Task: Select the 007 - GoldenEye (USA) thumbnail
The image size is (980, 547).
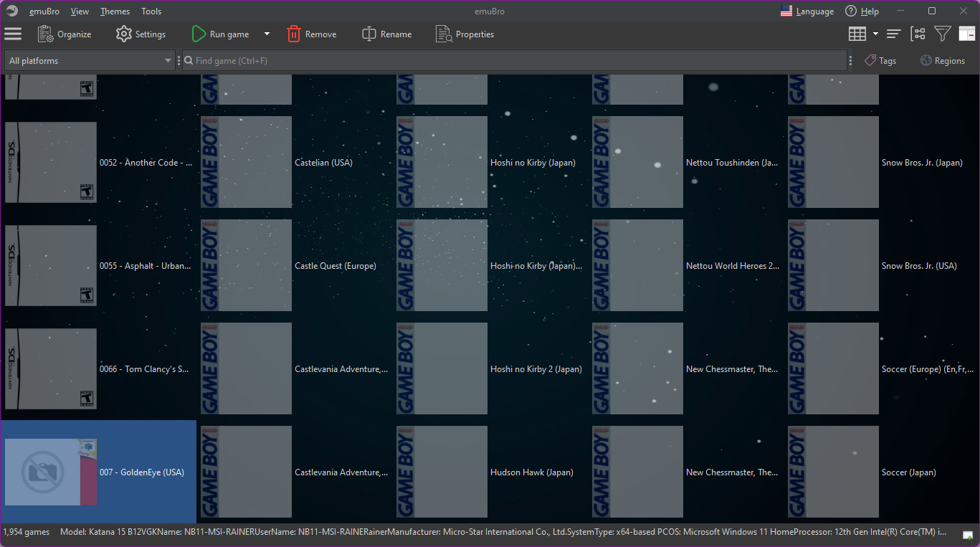Action: (50, 472)
